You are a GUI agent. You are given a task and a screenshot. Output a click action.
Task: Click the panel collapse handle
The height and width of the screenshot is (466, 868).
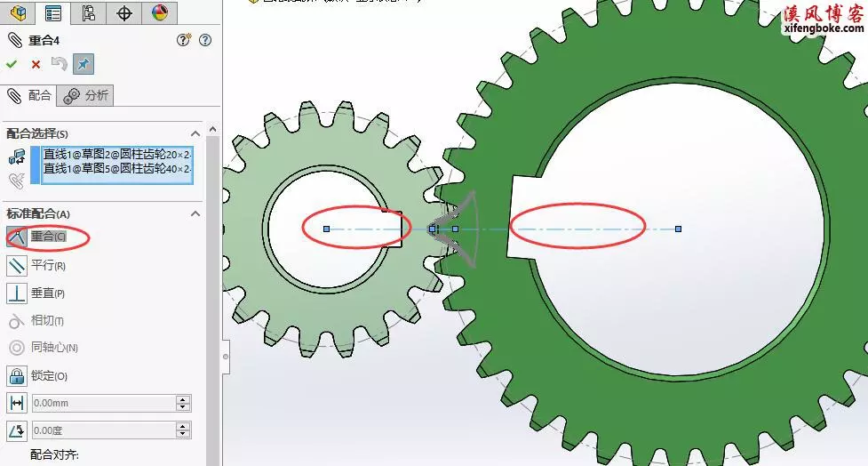(x=226, y=357)
